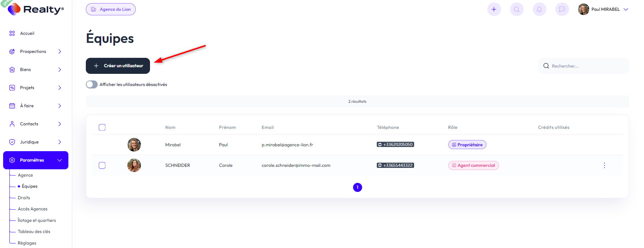The height and width of the screenshot is (248, 644).
Task: Open Paul MIRABEL account dropdown
Action: [626, 9]
